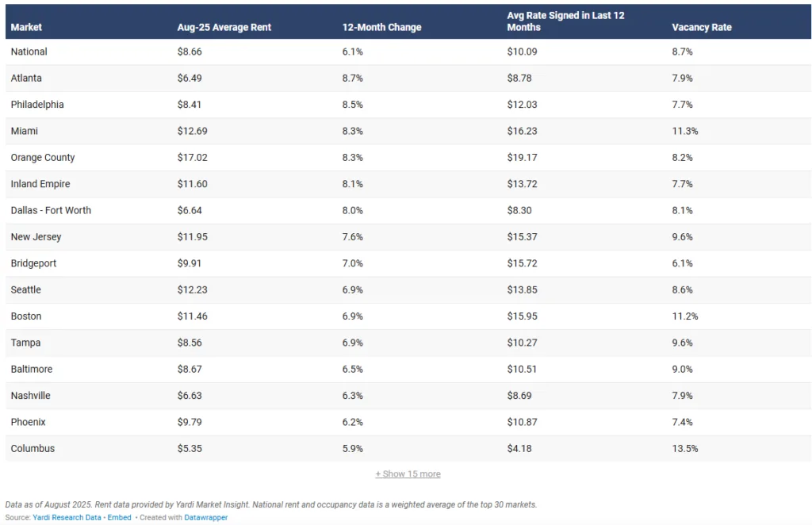Select Boston vacancy rate 11.2%

pos(685,316)
